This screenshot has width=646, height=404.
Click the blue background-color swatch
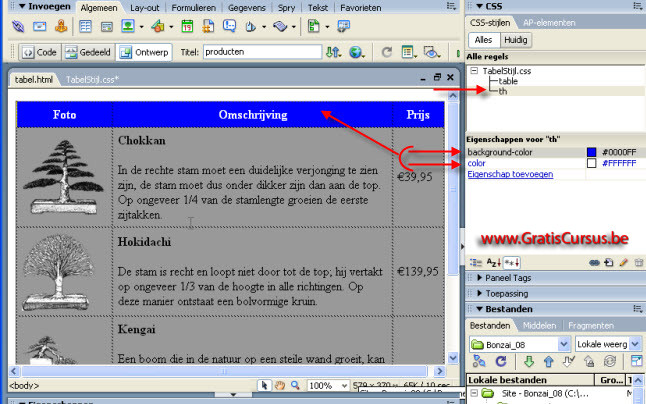tap(592, 152)
